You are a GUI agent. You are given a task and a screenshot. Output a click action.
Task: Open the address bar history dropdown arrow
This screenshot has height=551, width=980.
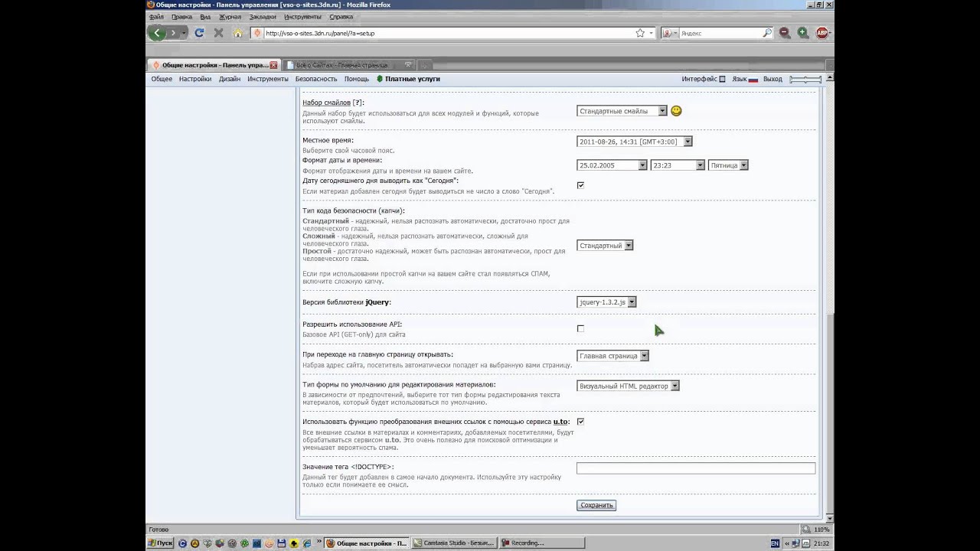click(x=652, y=33)
